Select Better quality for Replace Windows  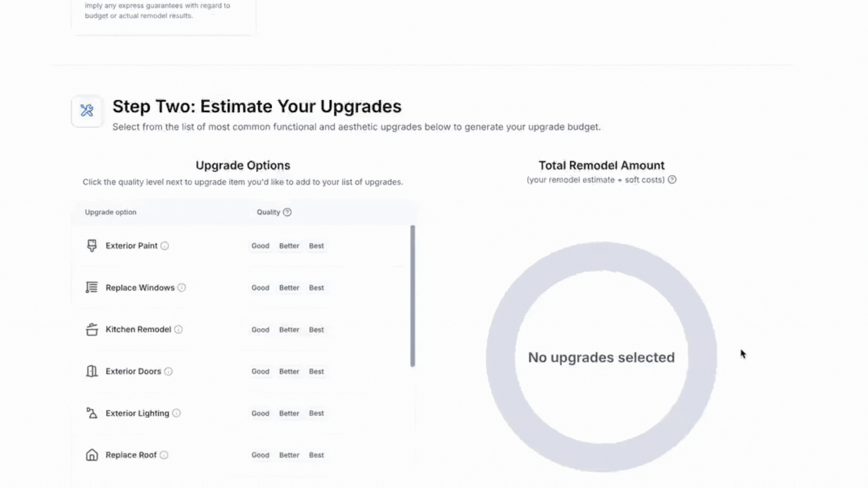pos(289,287)
